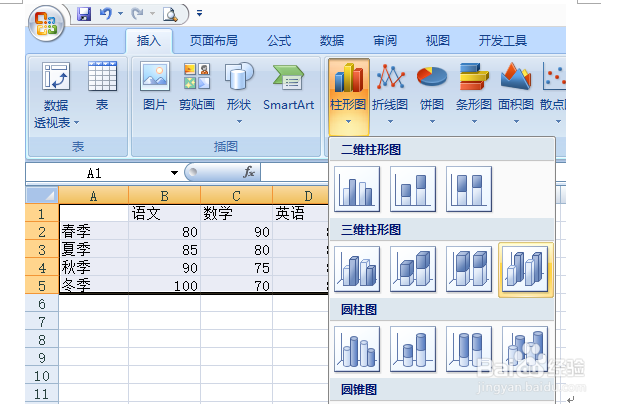Select cell B2 containing 80
The image size is (621, 409).
(x=164, y=232)
